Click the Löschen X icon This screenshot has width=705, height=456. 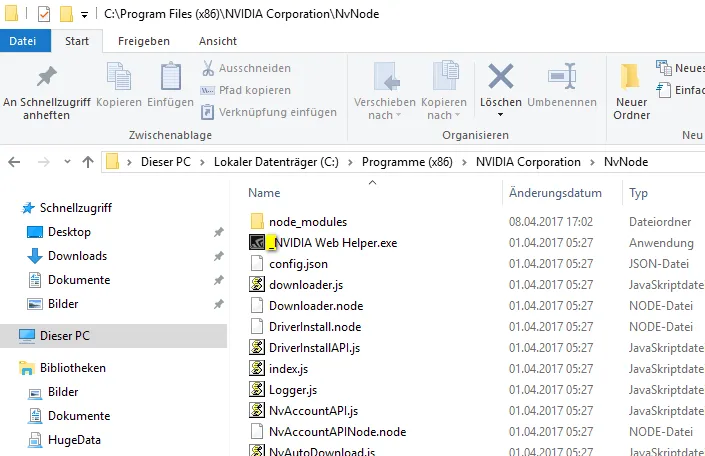click(501, 76)
